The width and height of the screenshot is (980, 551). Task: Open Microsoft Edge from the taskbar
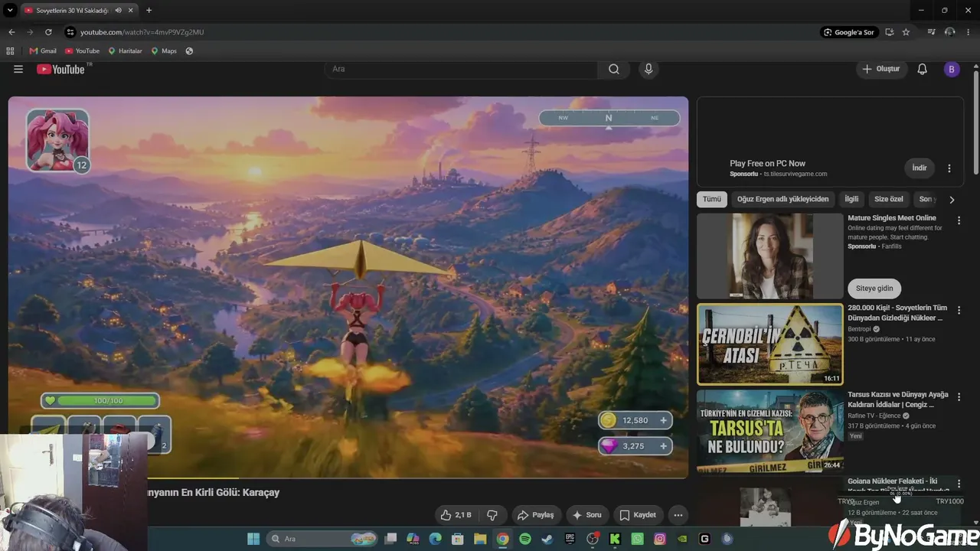pos(436,539)
